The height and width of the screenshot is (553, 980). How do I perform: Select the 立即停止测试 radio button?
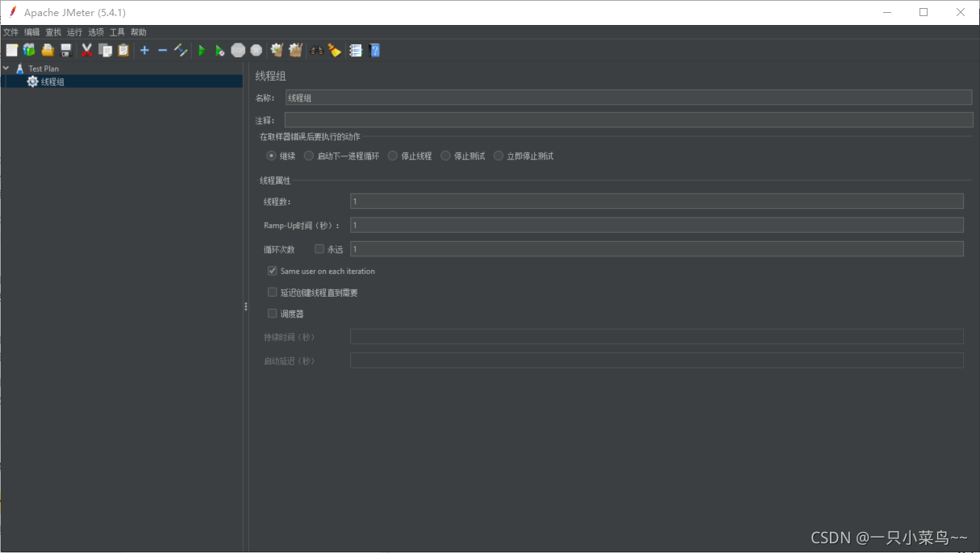click(498, 156)
